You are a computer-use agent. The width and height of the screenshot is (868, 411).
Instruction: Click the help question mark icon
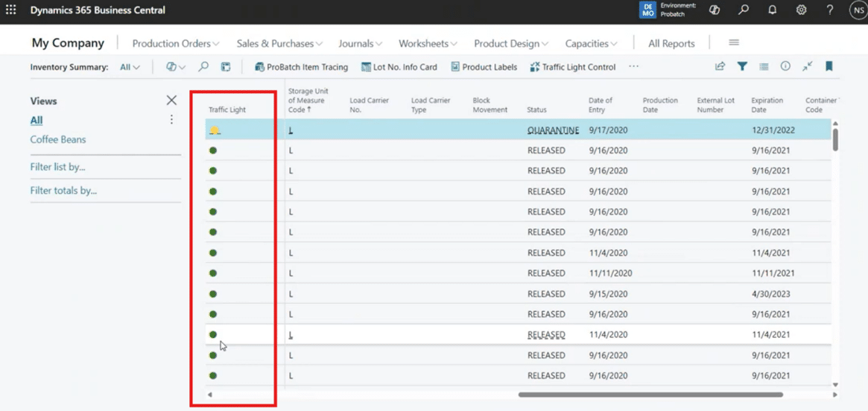(829, 10)
